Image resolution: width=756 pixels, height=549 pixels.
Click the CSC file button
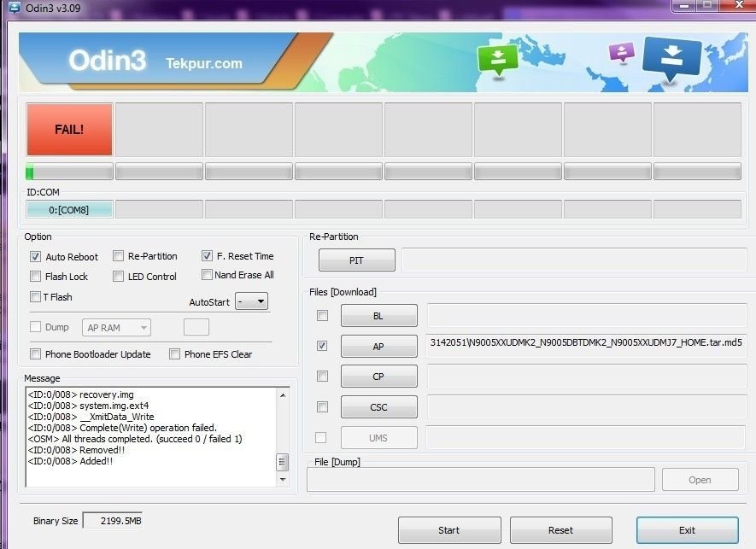pos(379,407)
